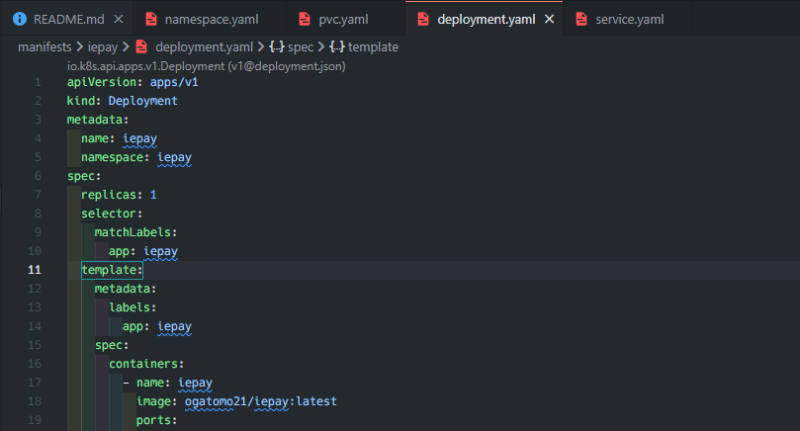Screen dimensions: 800x431
Task: Click braces icon before spec in breadcrumbs
Action: pos(276,46)
